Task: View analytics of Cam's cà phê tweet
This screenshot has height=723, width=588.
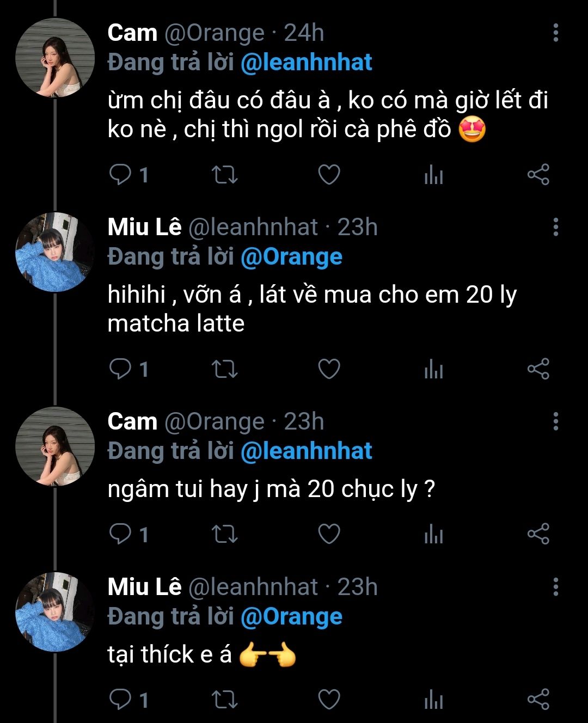Action: [x=433, y=175]
